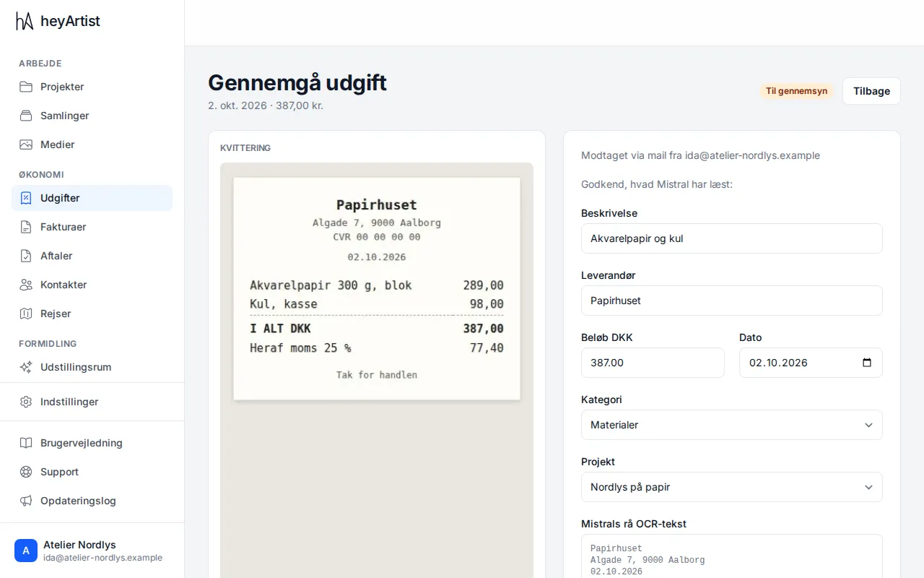Click the Kontakter people icon
This screenshot has height=578, width=924.
[26, 285]
